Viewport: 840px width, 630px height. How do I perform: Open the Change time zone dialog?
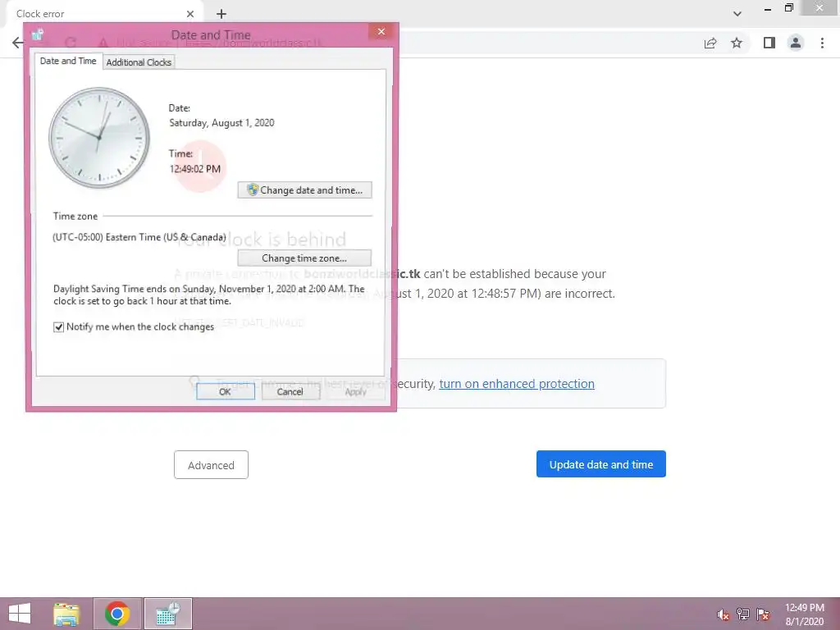[304, 258]
